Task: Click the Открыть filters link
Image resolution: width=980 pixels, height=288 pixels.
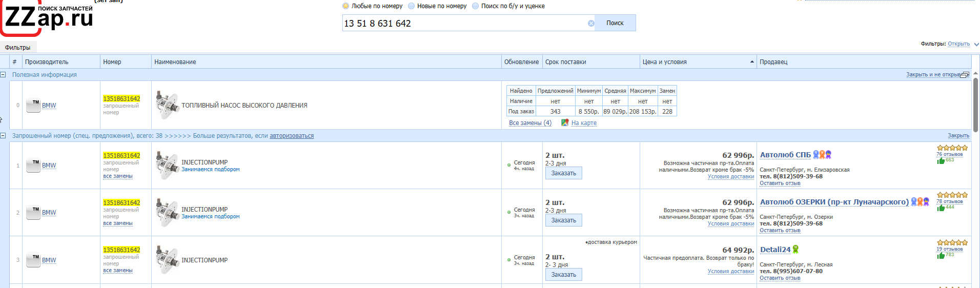Action: pyautogui.click(x=958, y=44)
